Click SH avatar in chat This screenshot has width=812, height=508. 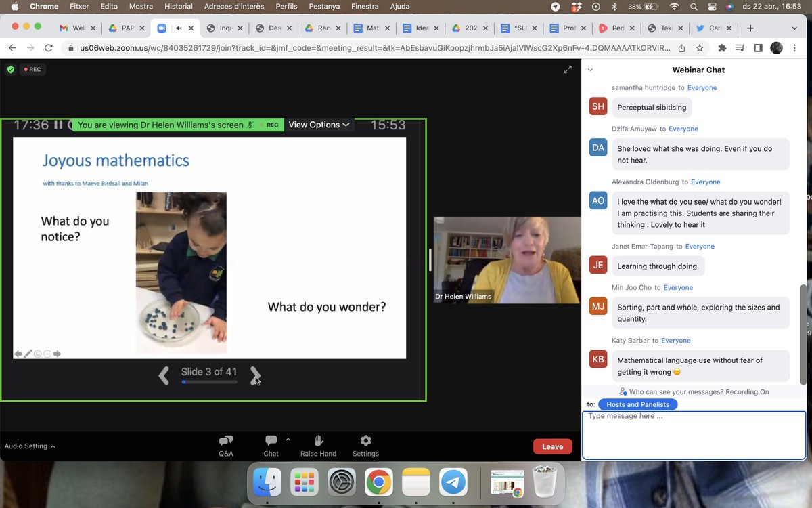point(598,106)
